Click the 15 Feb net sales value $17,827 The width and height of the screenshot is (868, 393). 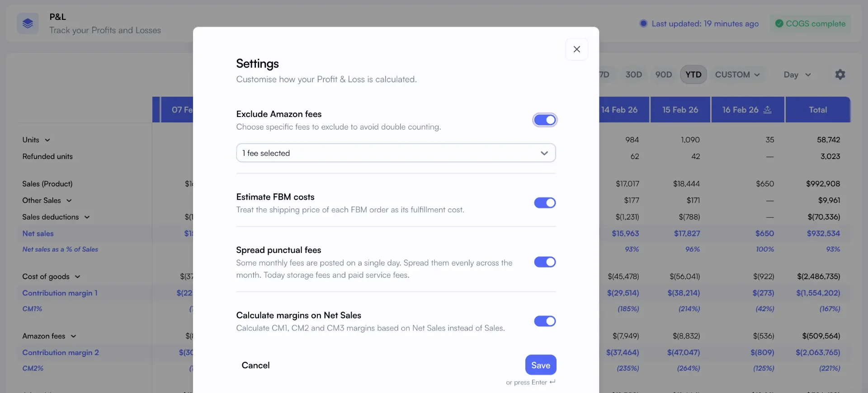[687, 234]
